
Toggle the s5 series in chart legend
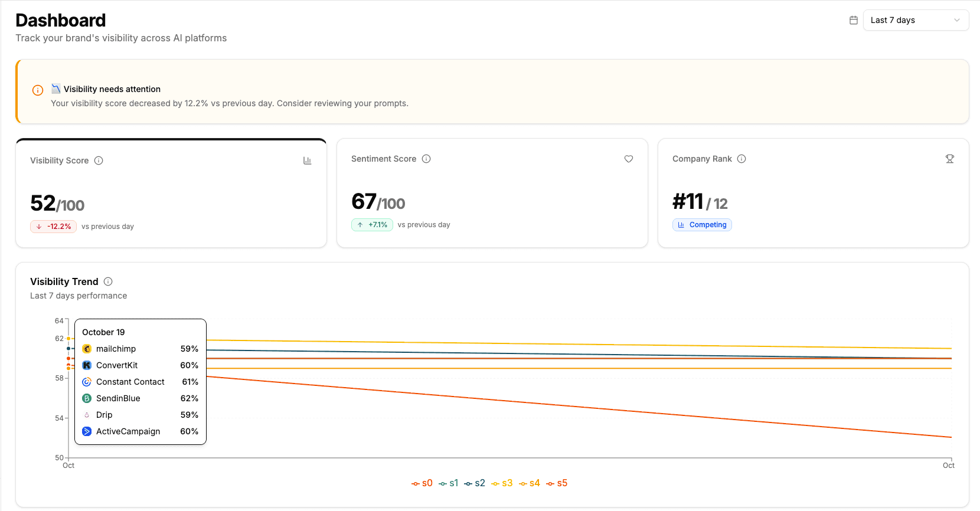click(557, 483)
